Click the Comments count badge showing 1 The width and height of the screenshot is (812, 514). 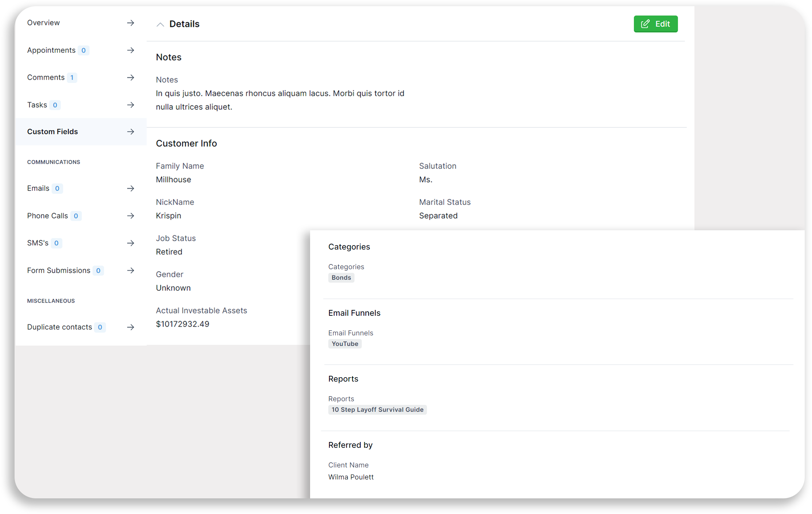[x=72, y=77]
